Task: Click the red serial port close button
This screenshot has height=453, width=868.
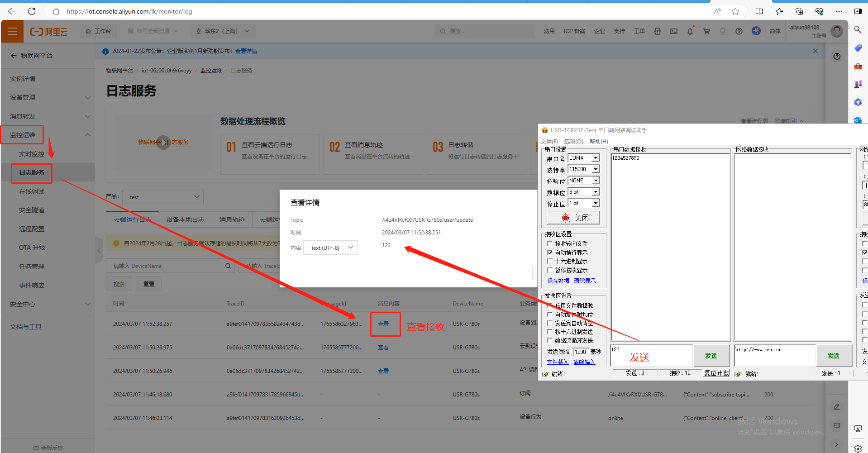Action: [573, 218]
